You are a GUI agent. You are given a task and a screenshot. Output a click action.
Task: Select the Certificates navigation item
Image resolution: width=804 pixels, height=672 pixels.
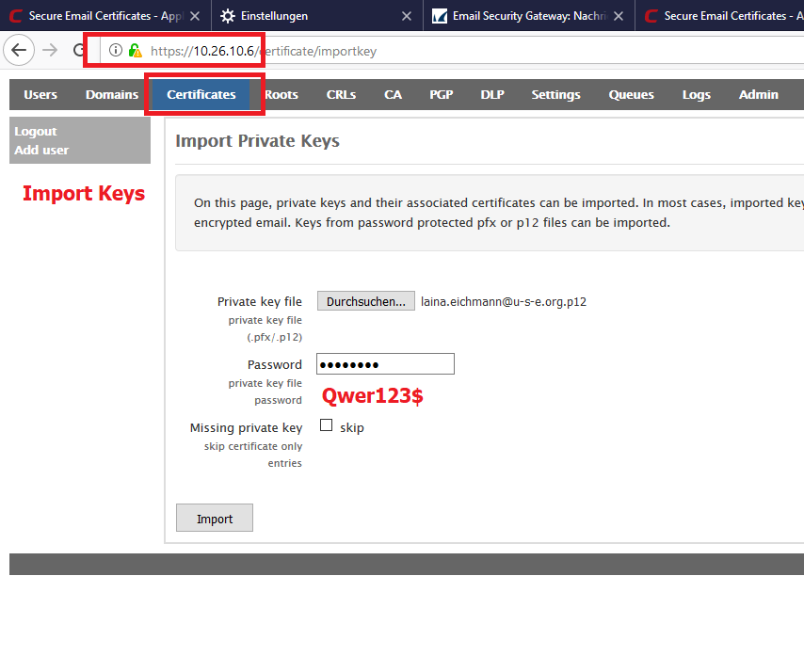click(201, 94)
